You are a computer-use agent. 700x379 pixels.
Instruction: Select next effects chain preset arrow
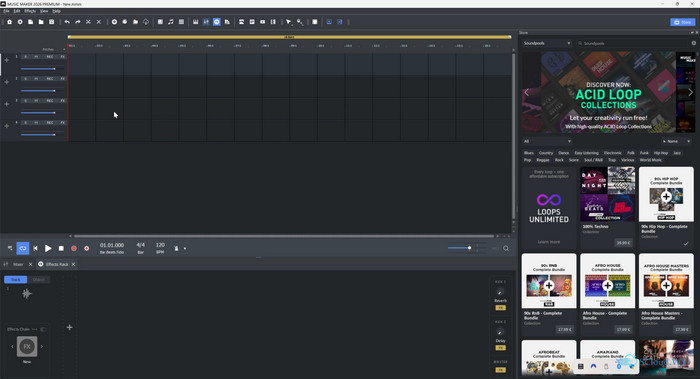(42, 346)
